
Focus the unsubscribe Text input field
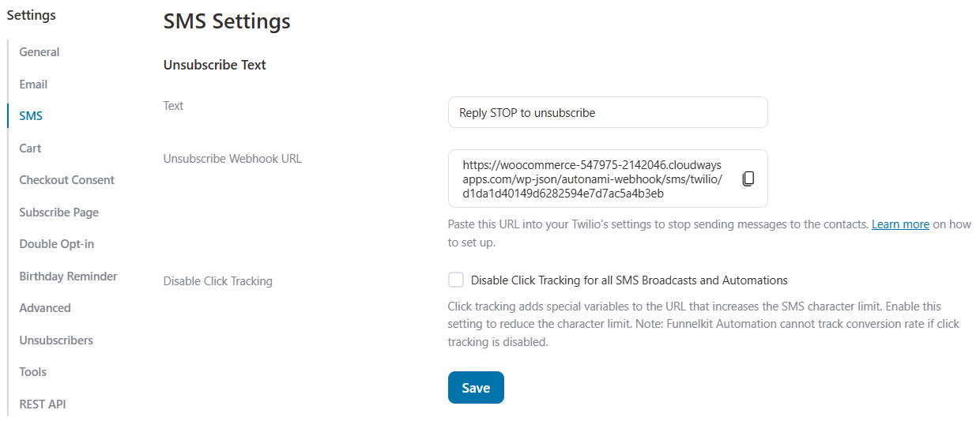pyautogui.click(x=608, y=112)
